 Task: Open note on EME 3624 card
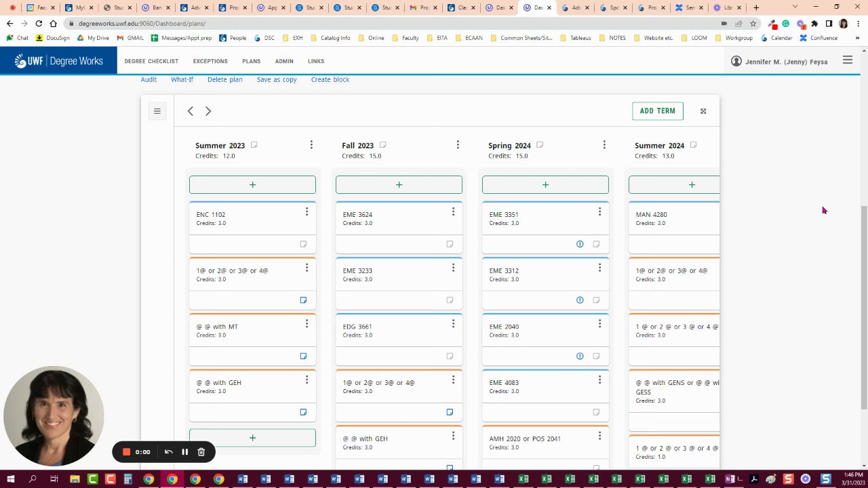click(x=450, y=244)
